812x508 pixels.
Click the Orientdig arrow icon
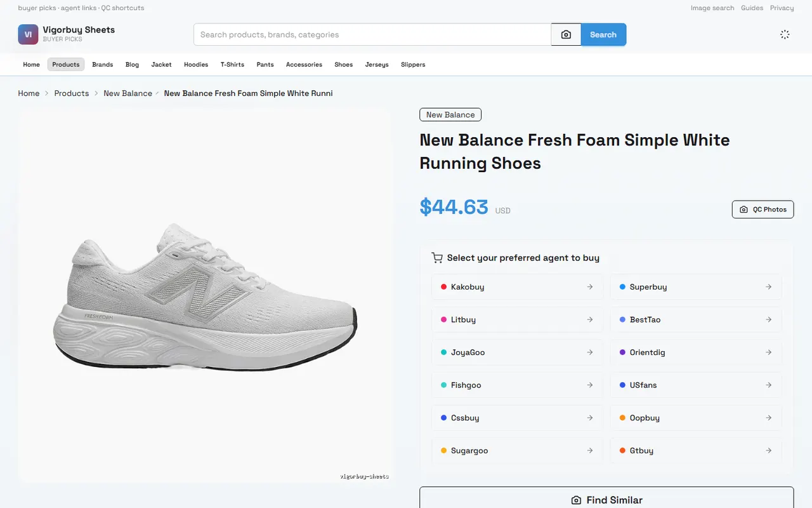tap(769, 352)
